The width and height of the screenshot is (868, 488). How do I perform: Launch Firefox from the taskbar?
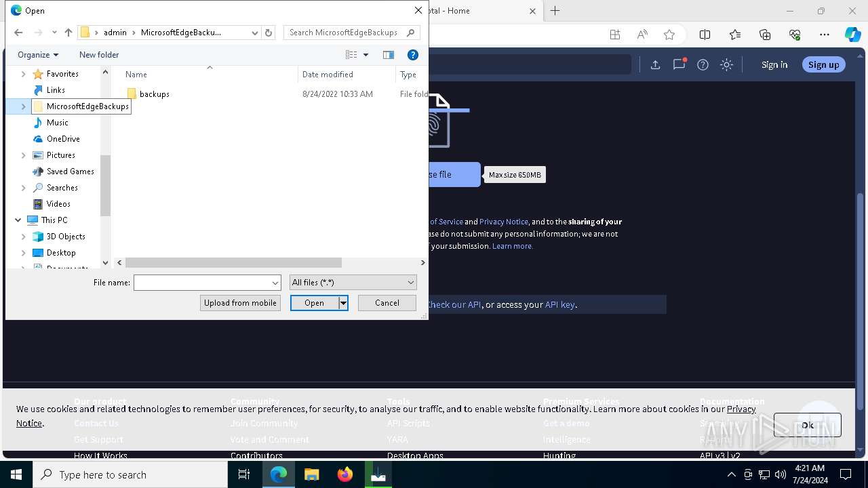tap(345, 474)
